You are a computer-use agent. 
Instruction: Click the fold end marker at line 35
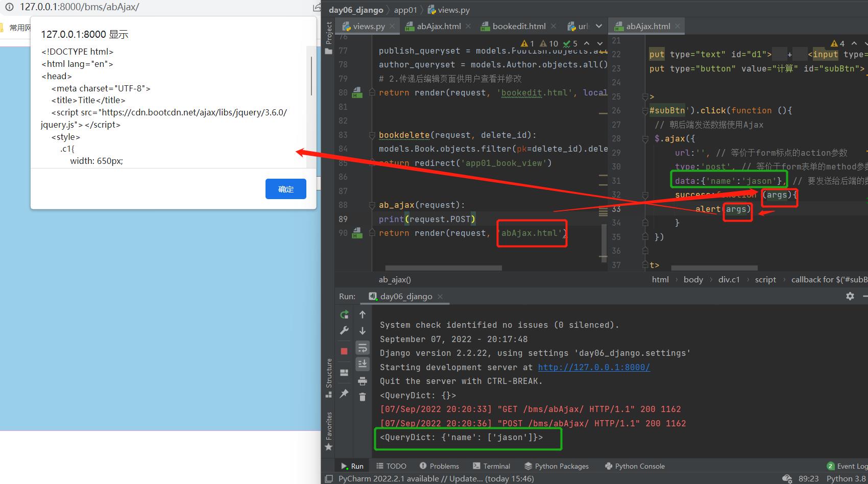tap(645, 237)
